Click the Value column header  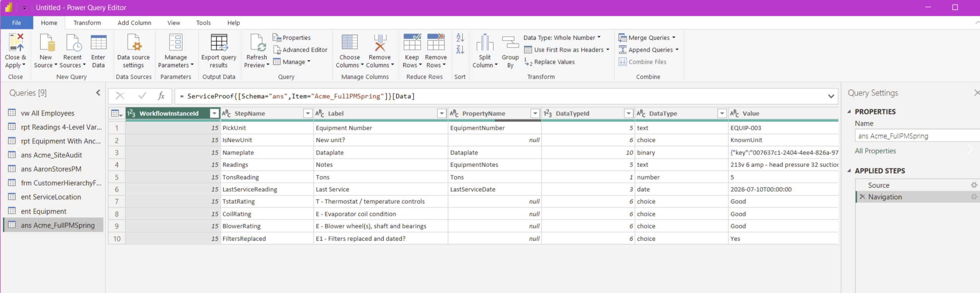(783, 113)
